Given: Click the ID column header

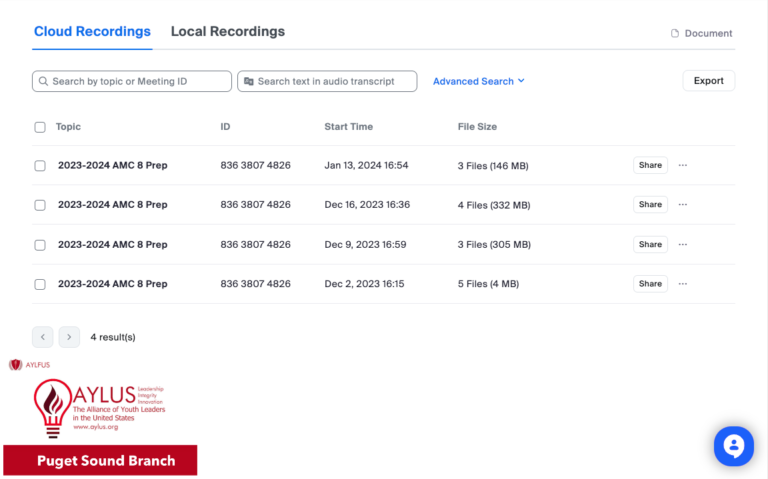Looking at the screenshot, I should point(225,127).
